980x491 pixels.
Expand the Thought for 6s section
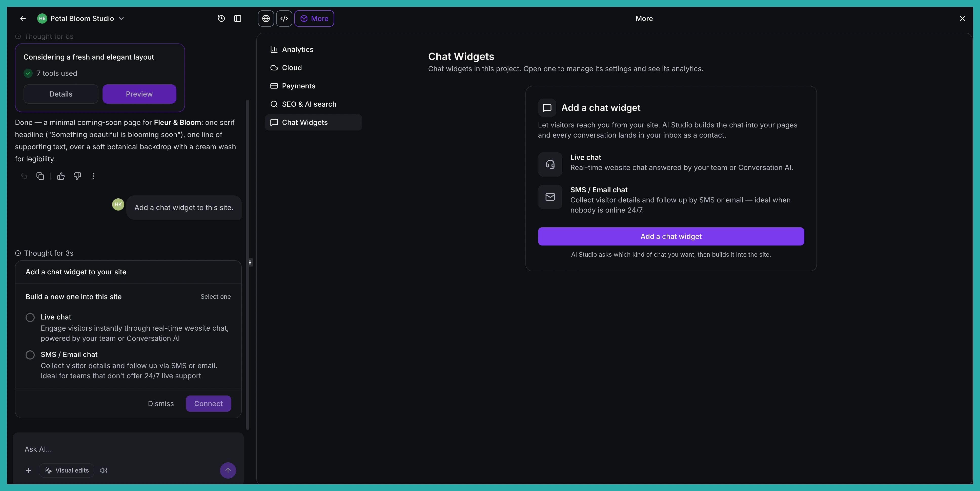tap(44, 36)
